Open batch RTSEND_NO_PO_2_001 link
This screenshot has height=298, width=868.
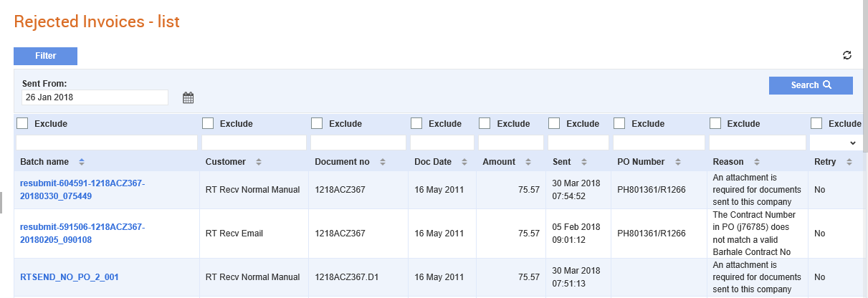pos(70,277)
